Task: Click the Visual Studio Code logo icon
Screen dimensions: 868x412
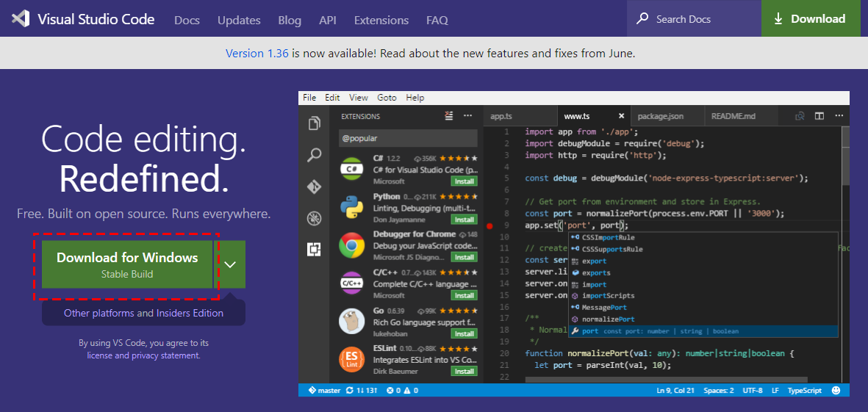Action: [x=21, y=19]
